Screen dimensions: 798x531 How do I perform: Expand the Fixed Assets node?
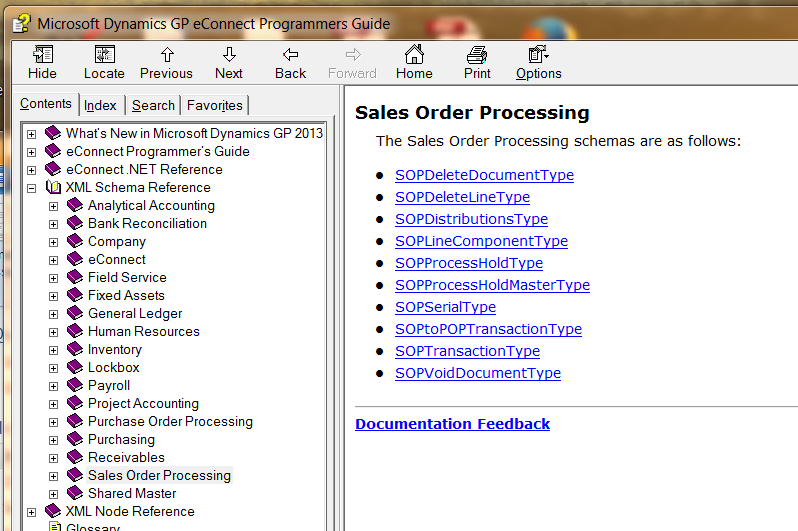point(53,296)
